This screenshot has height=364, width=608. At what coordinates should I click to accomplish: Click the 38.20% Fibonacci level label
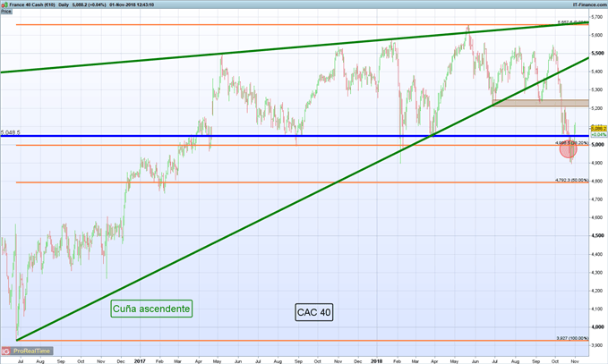coord(571,143)
